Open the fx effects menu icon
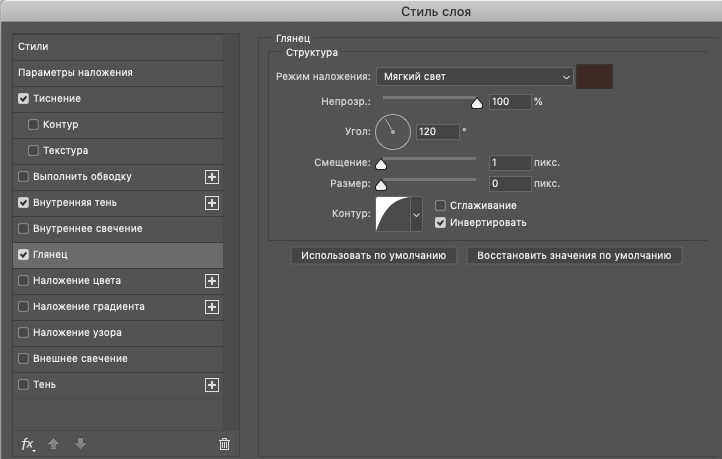 (28, 444)
